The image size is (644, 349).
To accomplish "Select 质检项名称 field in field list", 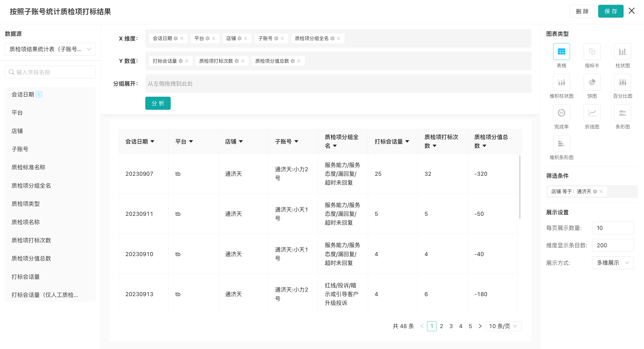I will tap(25, 222).
